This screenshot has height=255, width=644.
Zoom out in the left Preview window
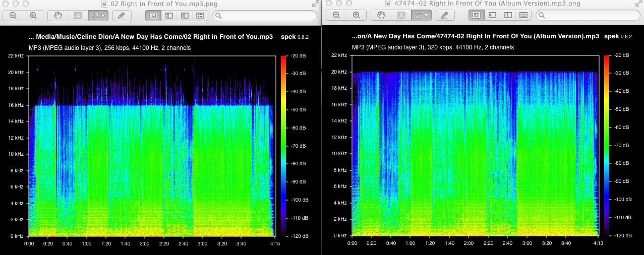point(13,15)
